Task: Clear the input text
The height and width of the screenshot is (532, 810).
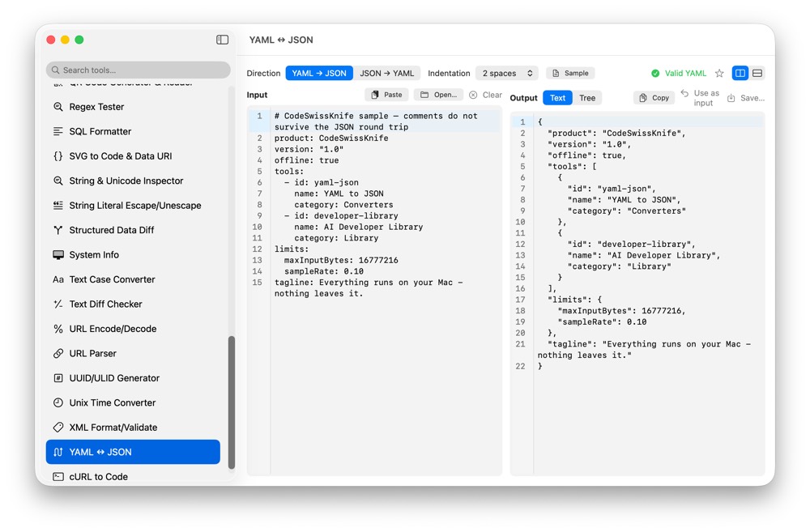Action: pos(485,95)
